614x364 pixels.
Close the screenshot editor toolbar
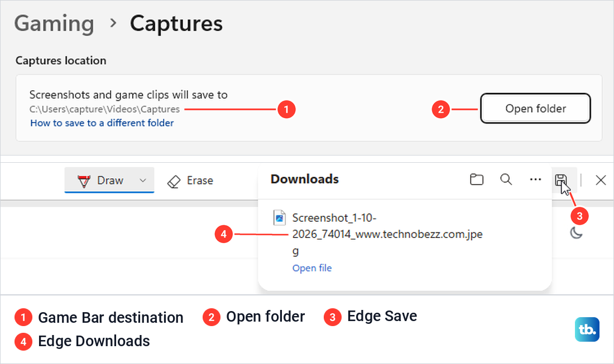click(x=601, y=180)
